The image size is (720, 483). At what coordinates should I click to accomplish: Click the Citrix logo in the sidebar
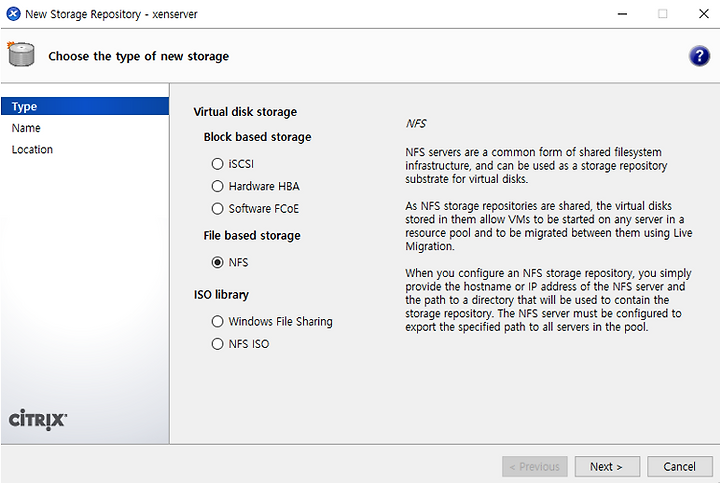pyautogui.click(x=38, y=420)
